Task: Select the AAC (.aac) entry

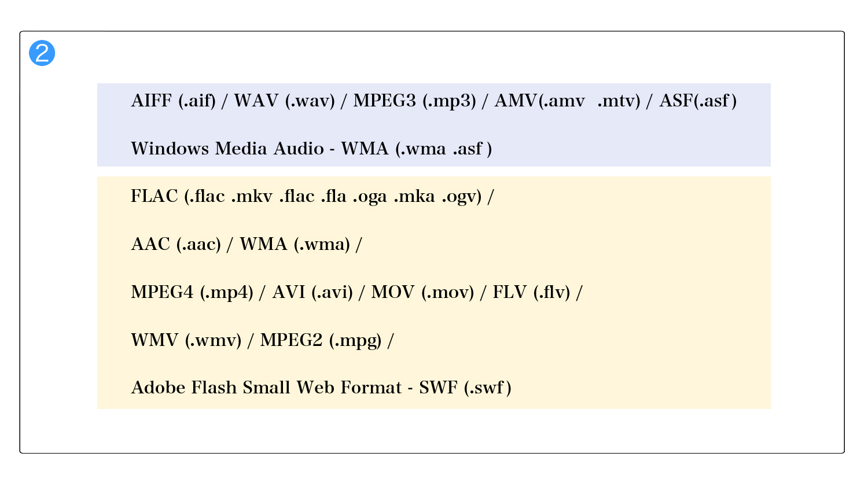Action: pos(176,245)
